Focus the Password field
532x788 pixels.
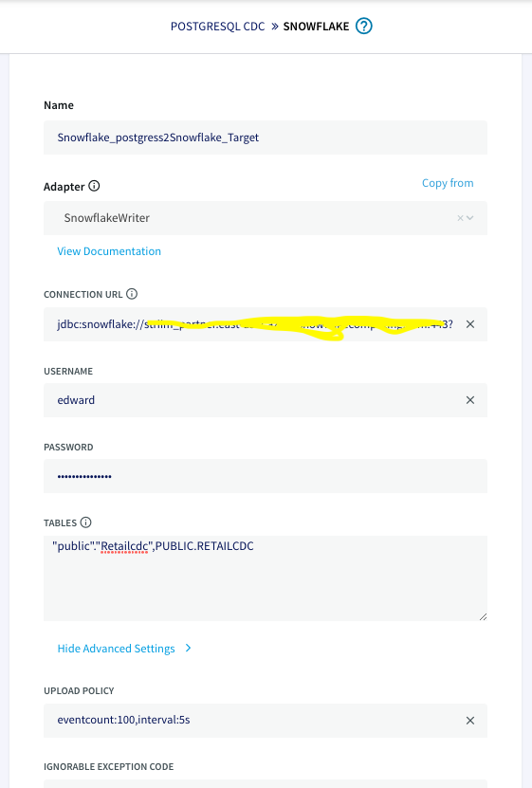(266, 476)
